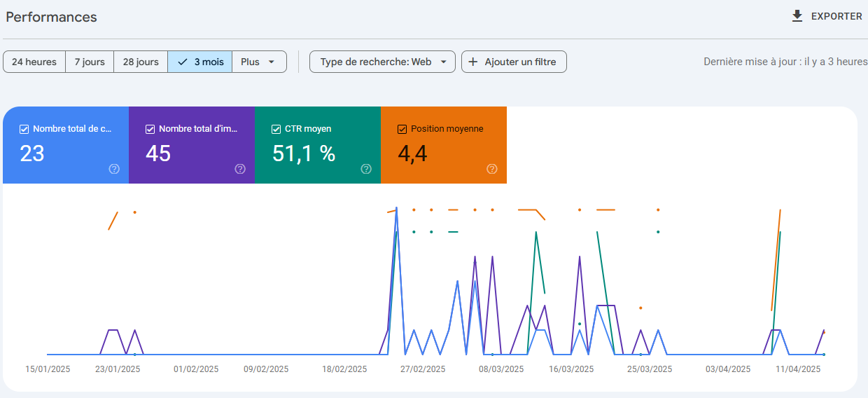Viewport: 868px width, 398px height.
Task: Click the 27/02/2025 date on chart axis
Action: click(x=423, y=369)
